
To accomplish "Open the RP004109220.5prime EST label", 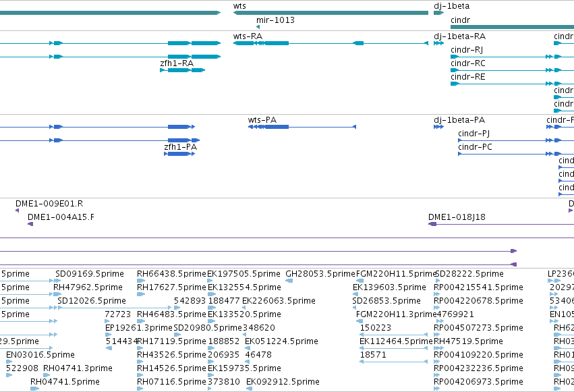I will tap(478, 355).
